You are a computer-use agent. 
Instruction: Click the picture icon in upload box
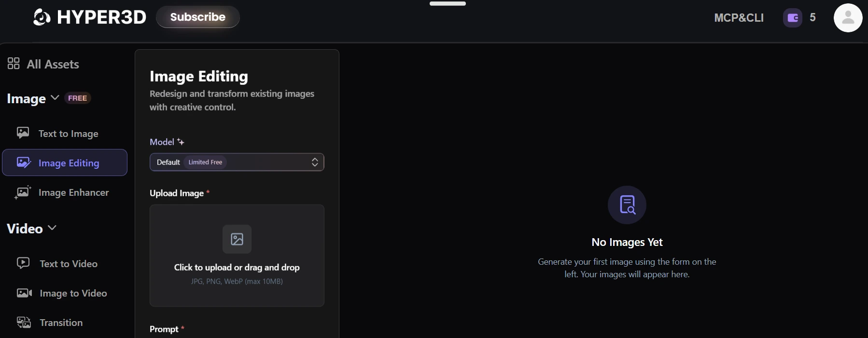(x=237, y=239)
